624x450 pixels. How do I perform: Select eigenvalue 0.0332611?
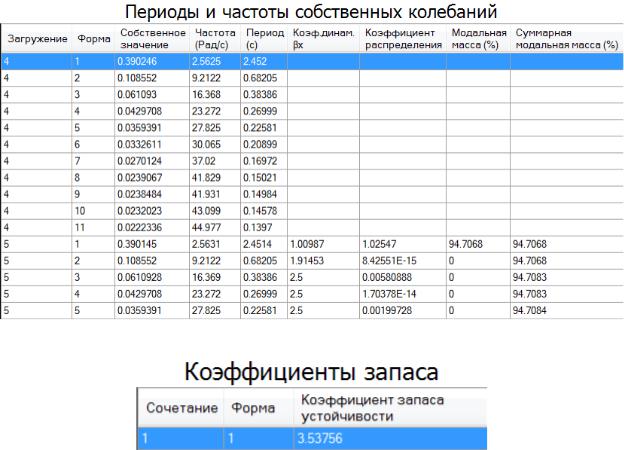click(152, 144)
